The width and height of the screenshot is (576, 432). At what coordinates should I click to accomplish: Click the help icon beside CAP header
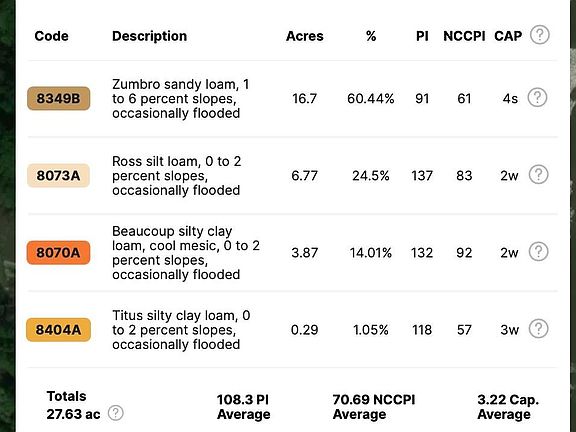[x=540, y=35]
